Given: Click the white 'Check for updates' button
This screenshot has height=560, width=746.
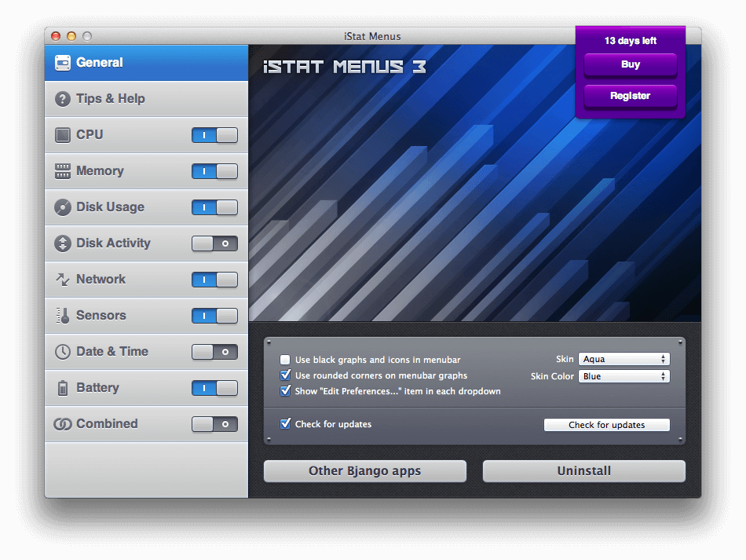Looking at the screenshot, I should pos(606,425).
